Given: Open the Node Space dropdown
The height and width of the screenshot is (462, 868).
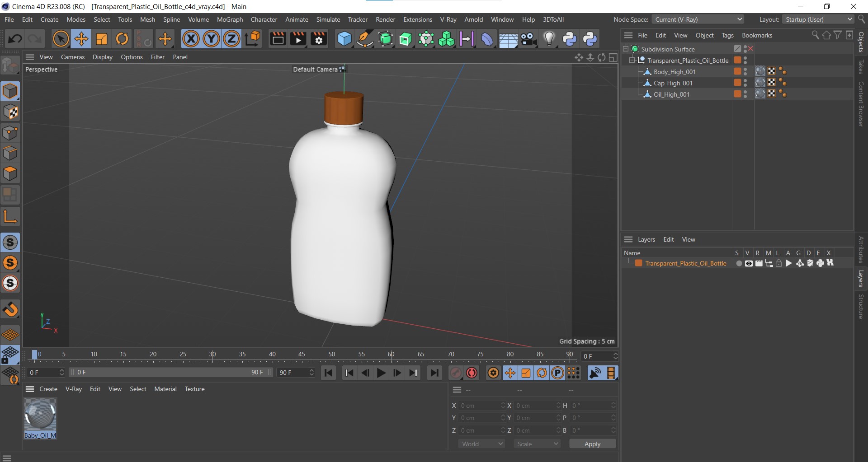Looking at the screenshot, I should pos(698,19).
